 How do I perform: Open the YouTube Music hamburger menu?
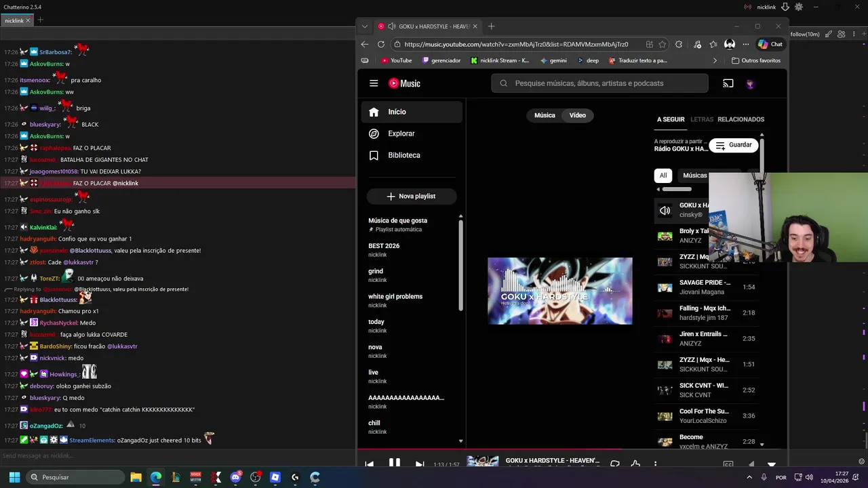(374, 83)
